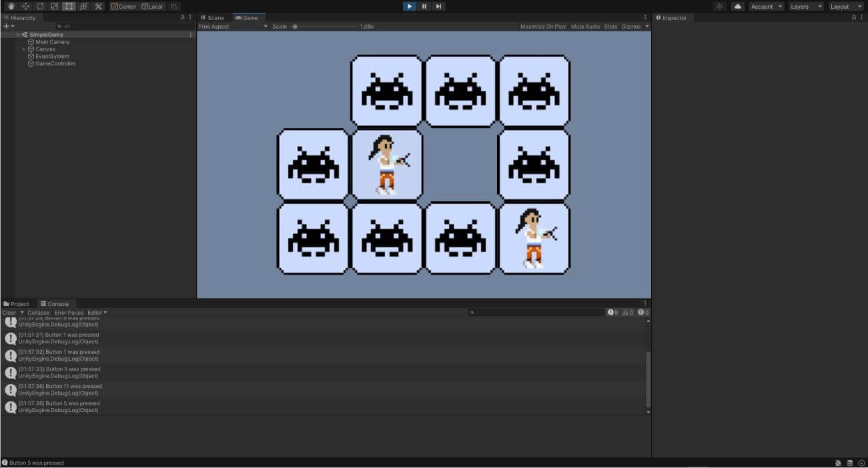Select GameController in the Hierarchy

click(x=55, y=63)
